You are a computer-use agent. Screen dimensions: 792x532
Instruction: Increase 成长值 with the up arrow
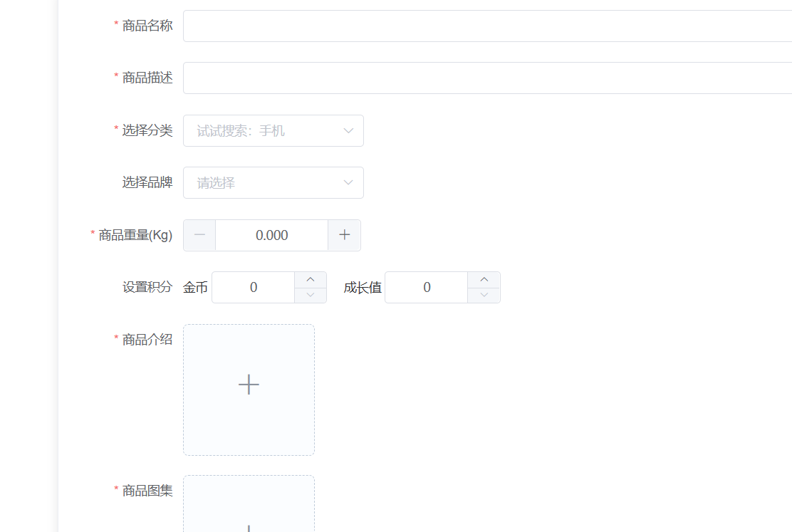pyautogui.click(x=484, y=280)
